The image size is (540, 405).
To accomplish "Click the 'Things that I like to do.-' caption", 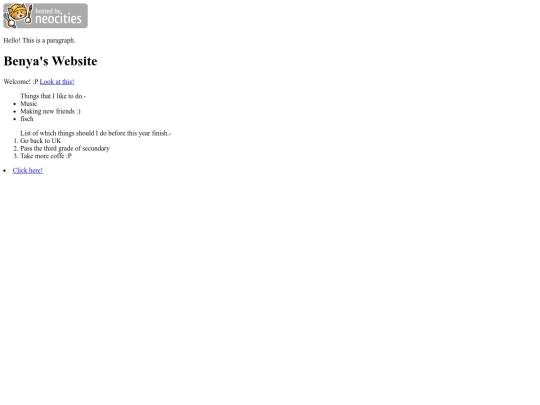I will (x=53, y=96).
